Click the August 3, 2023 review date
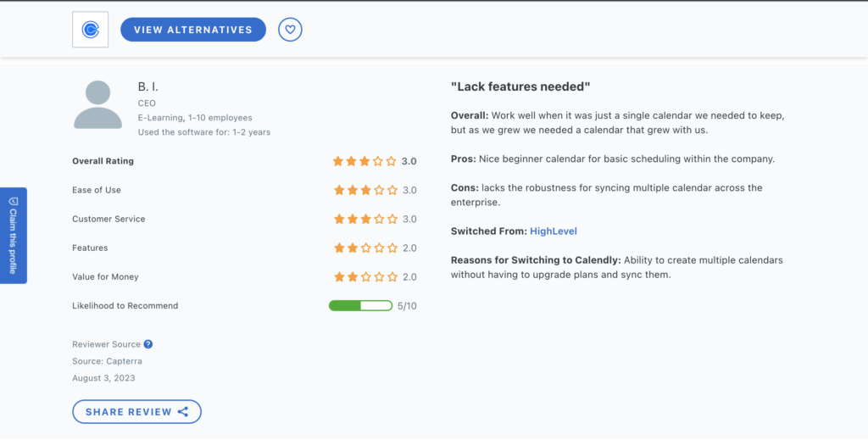868x440 pixels. point(103,378)
